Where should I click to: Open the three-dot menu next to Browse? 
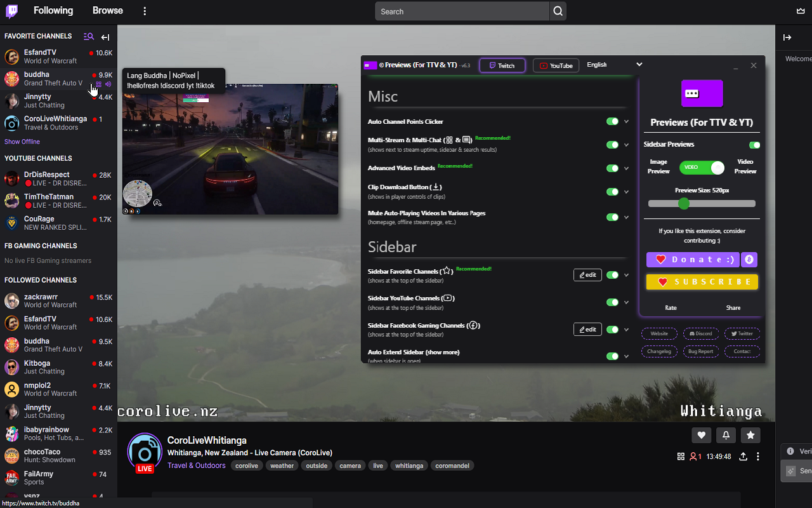tap(145, 11)
